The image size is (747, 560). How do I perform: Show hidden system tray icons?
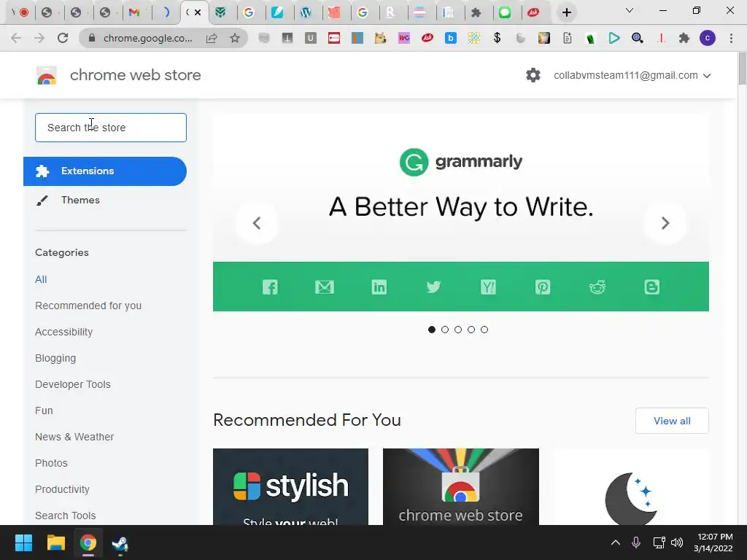616,542
